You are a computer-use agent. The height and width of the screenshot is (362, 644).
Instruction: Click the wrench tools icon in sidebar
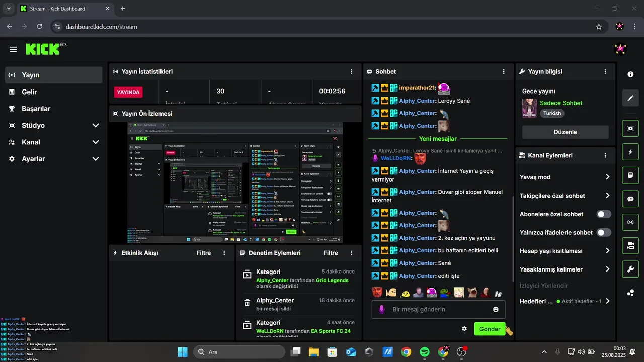point(630,269)
